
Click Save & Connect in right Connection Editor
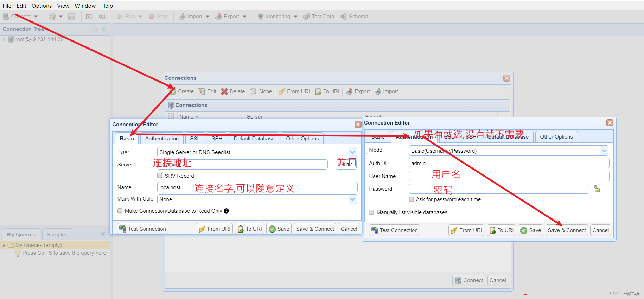coord(567,230)
